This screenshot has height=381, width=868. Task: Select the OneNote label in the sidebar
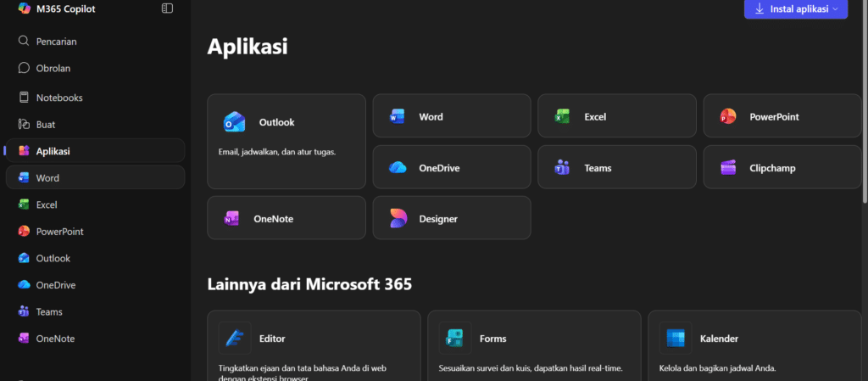(55, 339)
